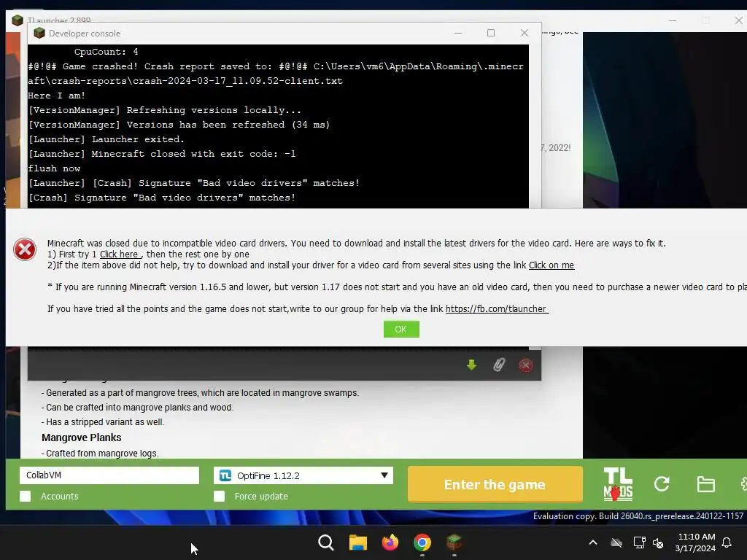Toggle the Accounts checkbox
This screenshot has height=560, width=747.
point(26,496)
